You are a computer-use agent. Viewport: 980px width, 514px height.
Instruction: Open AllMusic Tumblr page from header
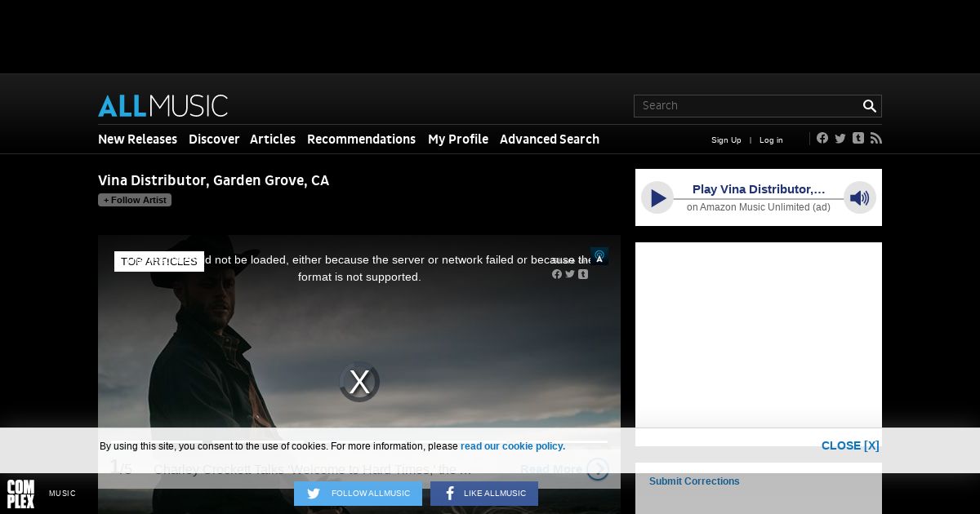pos(858,138)
